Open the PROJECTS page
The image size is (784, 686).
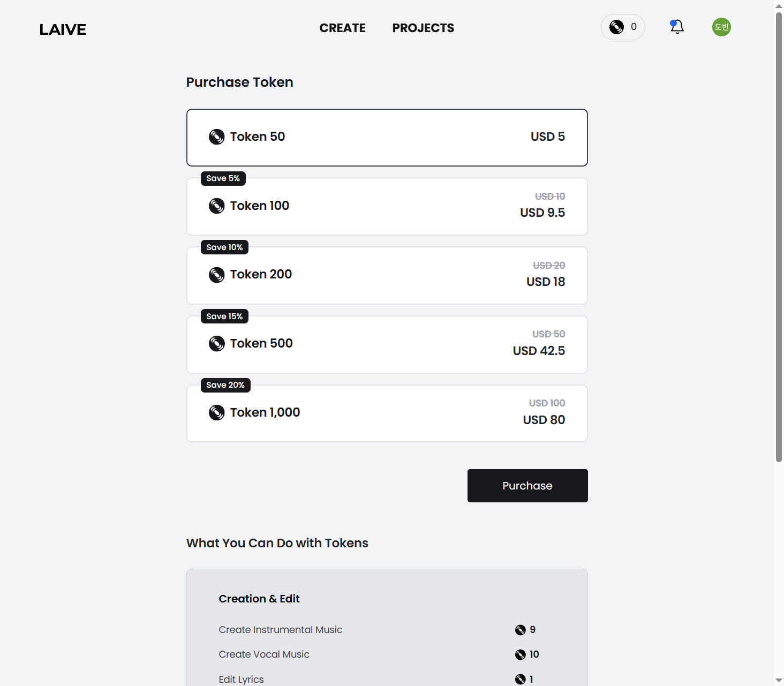coord(423,28)
